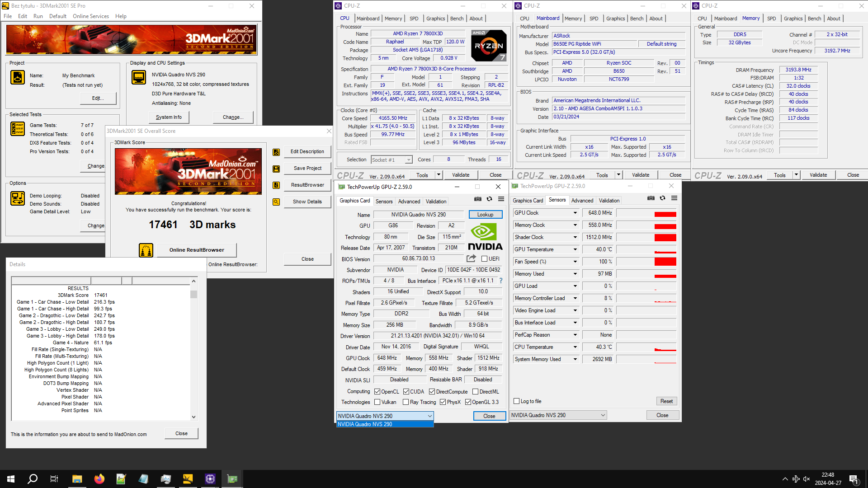
Task: Click the Options icon in 3DMark2001
Action: 18,198
